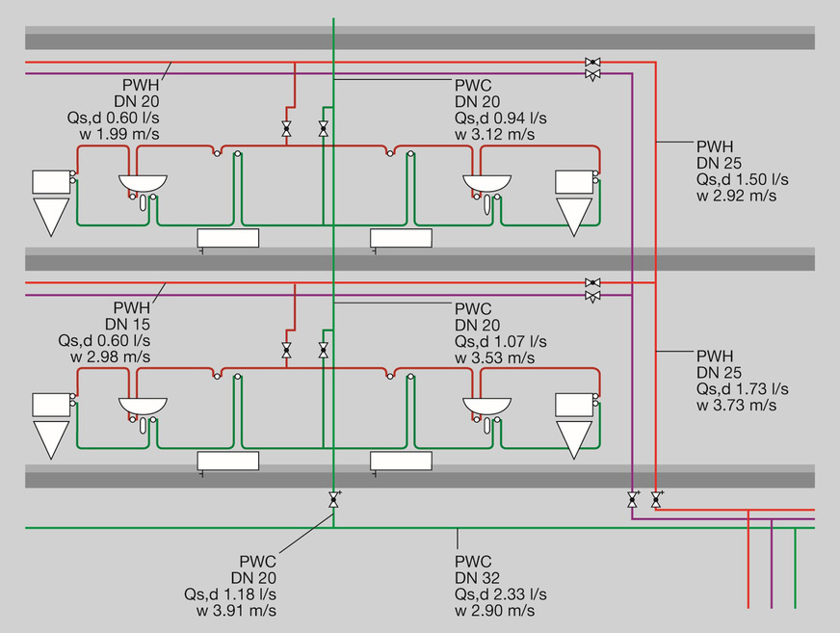Select the lower floor right washbasin symbol
This screenshot has width=840, height=633.
coord(487,407)
